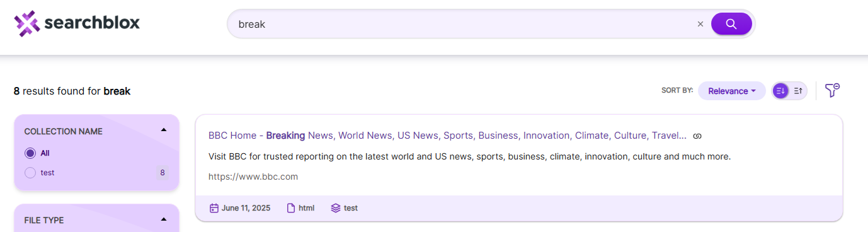Image resolution: width=868 pixels, height=232 pixels.
Task: Select the All collection radio button
Action: click(x=30, y=153)
